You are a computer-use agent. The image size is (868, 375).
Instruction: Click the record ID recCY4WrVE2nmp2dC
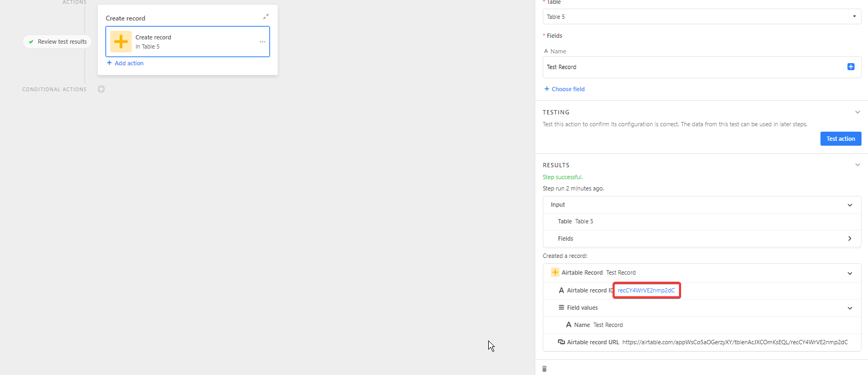646,290
